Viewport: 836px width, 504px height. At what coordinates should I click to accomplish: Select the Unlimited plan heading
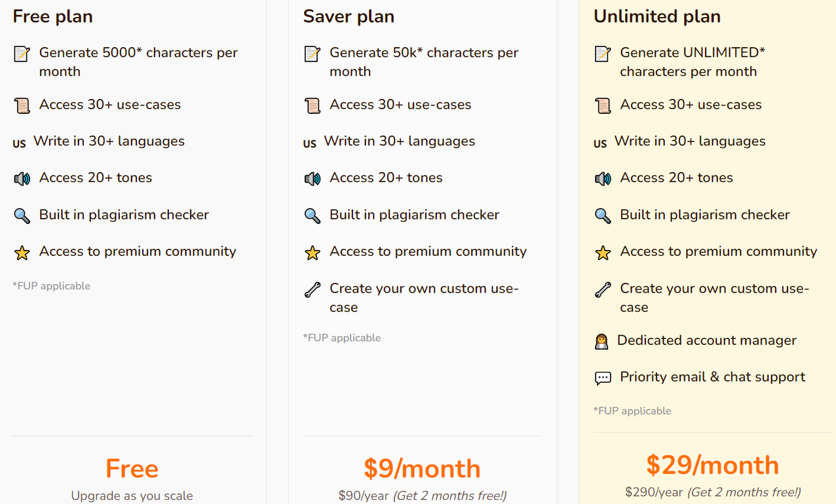(657, 16)
